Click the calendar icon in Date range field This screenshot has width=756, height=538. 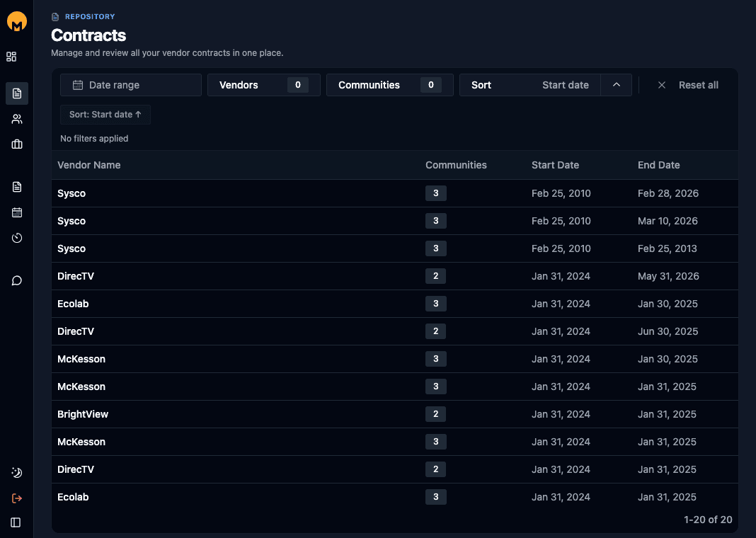[78, 85]
